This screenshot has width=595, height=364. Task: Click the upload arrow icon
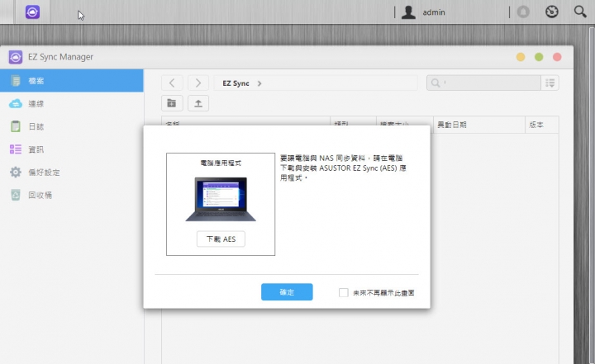click(x=198, y=103)
